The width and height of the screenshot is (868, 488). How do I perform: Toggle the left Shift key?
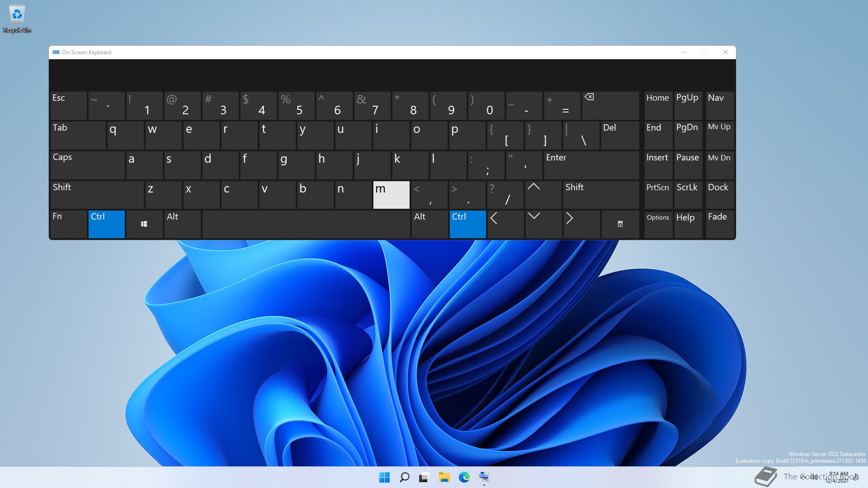pos(97,194)
